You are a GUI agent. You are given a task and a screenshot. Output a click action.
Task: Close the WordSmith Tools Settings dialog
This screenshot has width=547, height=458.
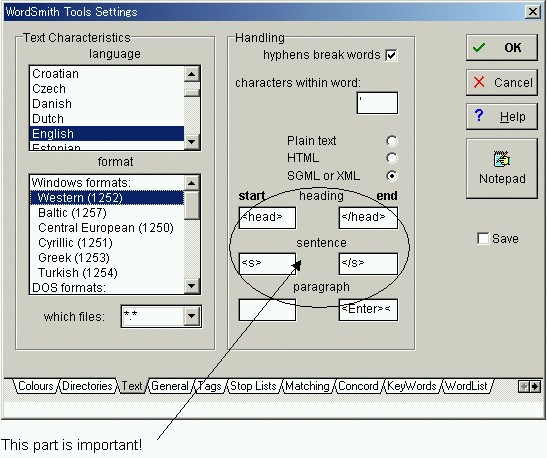(x=533, y=12)
